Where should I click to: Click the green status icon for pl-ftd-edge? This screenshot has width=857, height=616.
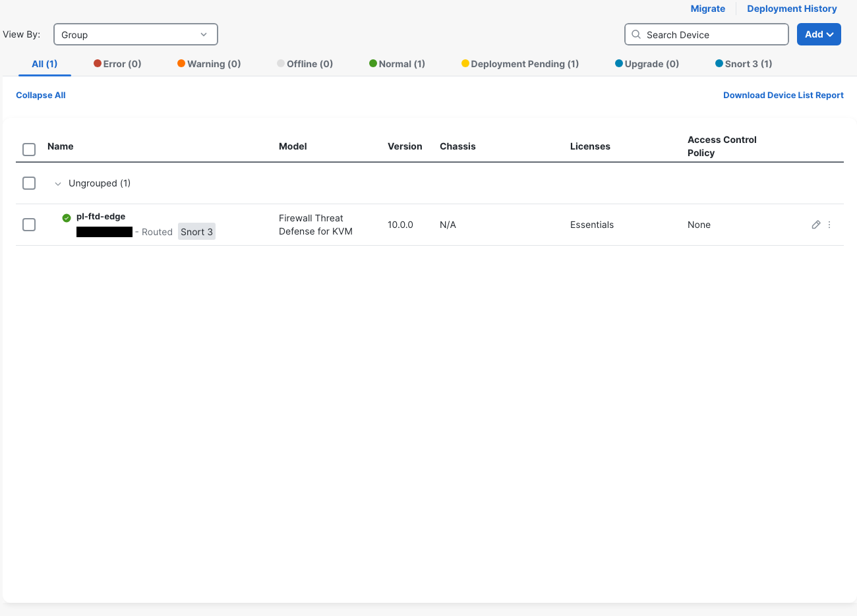pyautogui.click(x=67, y=218)
